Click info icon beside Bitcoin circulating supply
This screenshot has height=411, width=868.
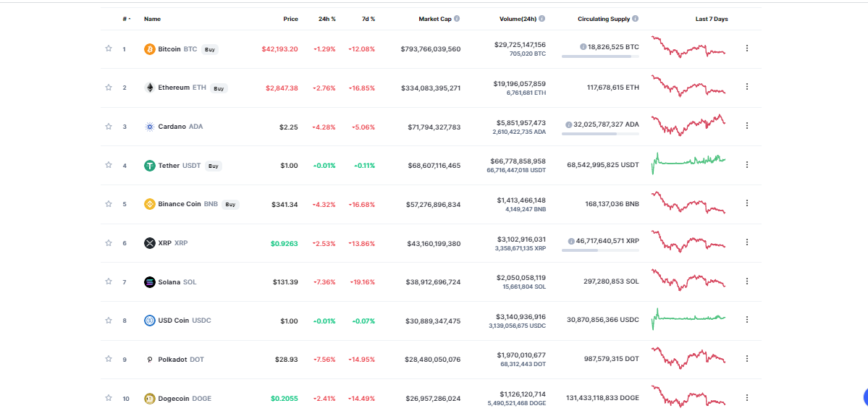coord(583,47)
